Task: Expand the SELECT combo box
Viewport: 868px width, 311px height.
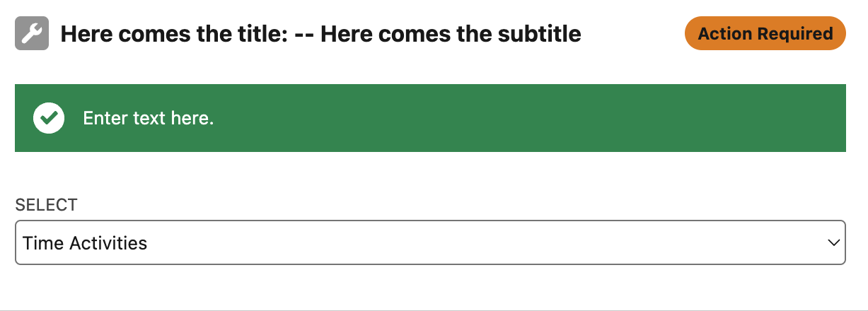Action: click(x=430, y=243)
